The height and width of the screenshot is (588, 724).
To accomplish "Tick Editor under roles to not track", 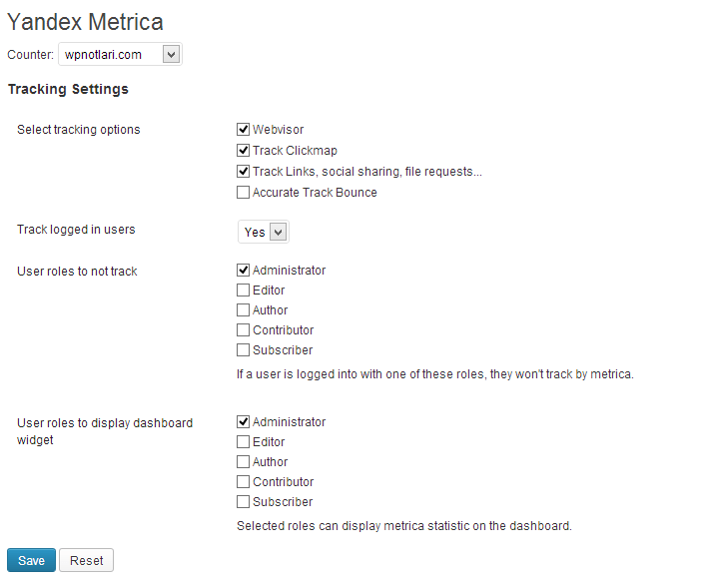I will [x=243, y=290].
